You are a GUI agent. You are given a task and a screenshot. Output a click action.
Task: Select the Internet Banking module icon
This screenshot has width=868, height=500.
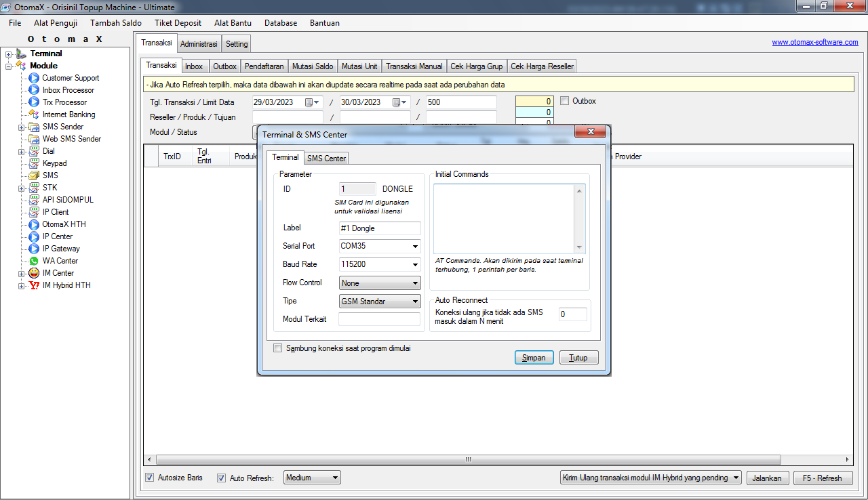33,114
